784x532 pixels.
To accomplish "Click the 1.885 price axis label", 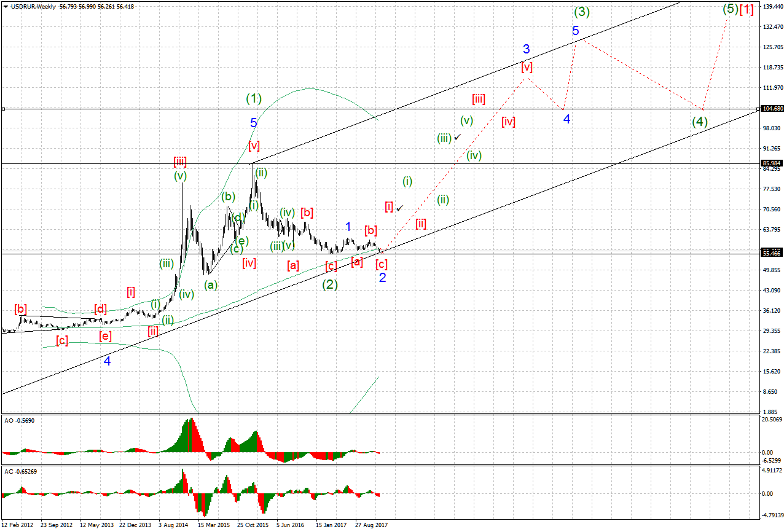I will pyautogui.click(x=770, y=412).
